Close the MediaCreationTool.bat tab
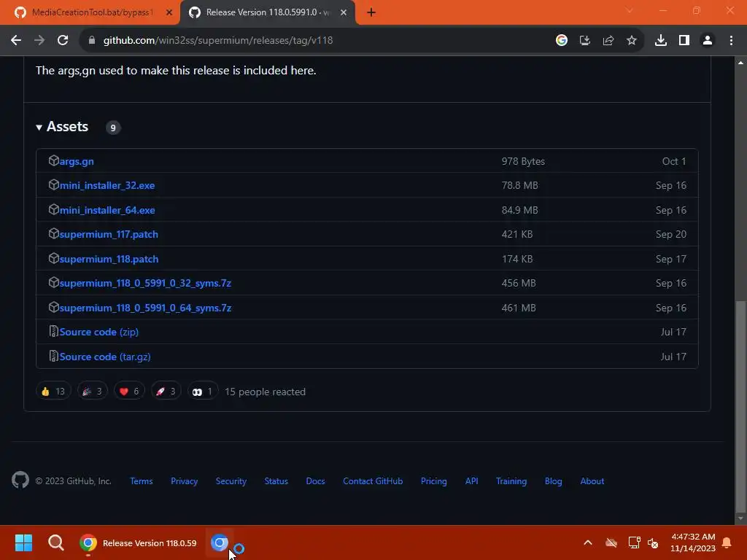 [169, 12]
